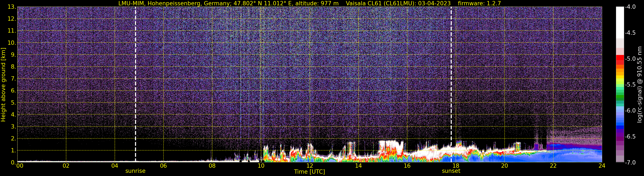This screenshot has height=176, width=644.
Task: Click the '22' time tick label
Action: 553,166
